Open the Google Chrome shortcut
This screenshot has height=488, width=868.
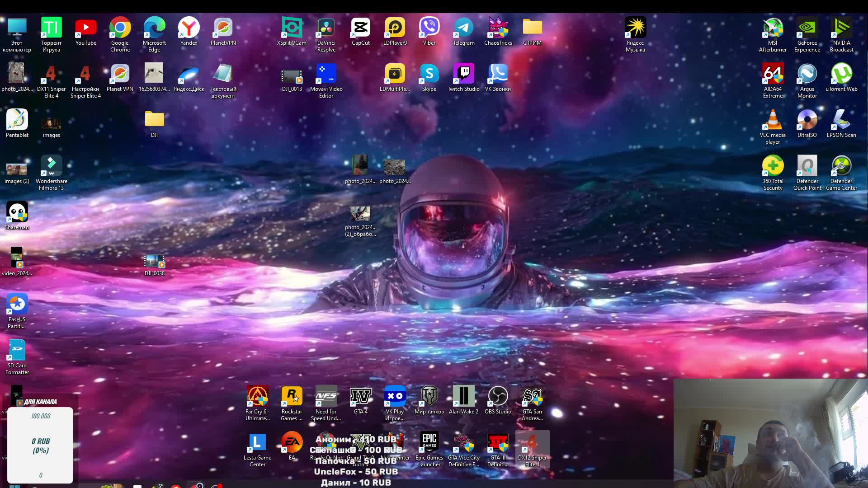[x=120, y=28]
